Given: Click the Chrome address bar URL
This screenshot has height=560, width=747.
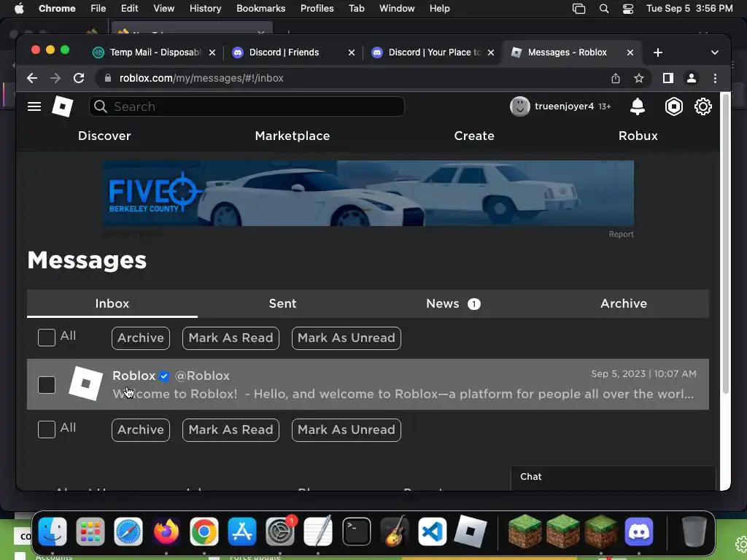Looking at the screenshot, I should click(201, 78).
